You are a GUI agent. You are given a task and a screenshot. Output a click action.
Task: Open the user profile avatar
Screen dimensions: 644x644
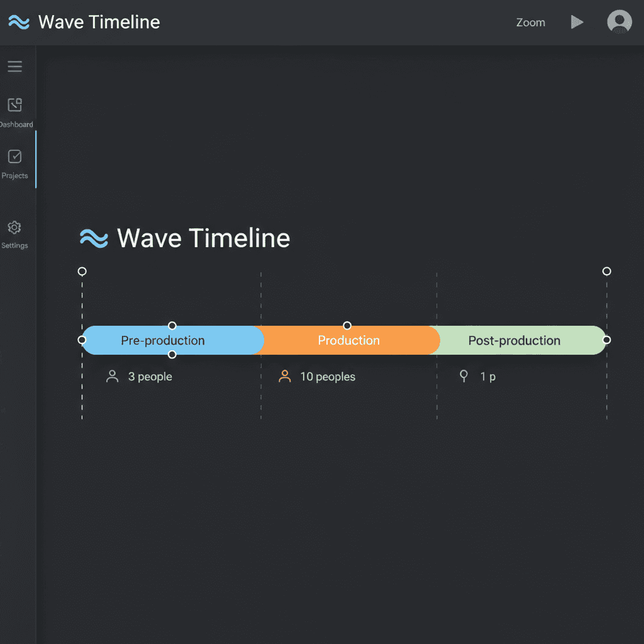click(x=619, y=21)
